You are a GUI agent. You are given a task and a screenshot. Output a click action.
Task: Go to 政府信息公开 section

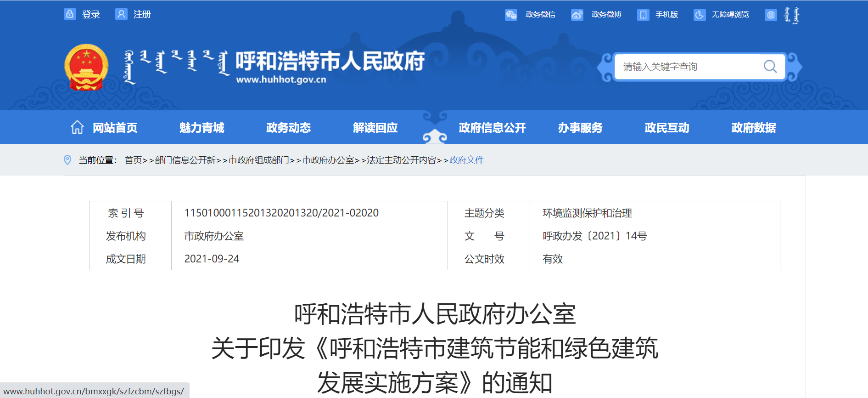[x=492, y=128]
